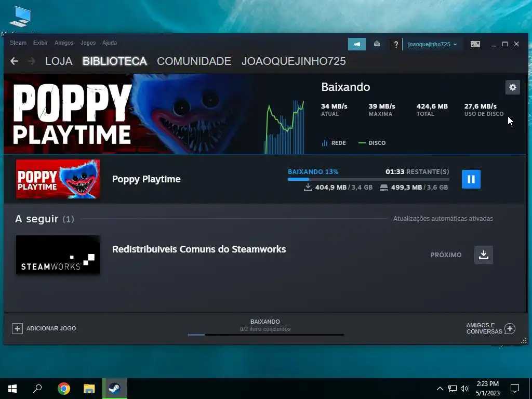Open the Steam help question mark
This screenshot has height=399, width=532.
(x=395, y=45)
